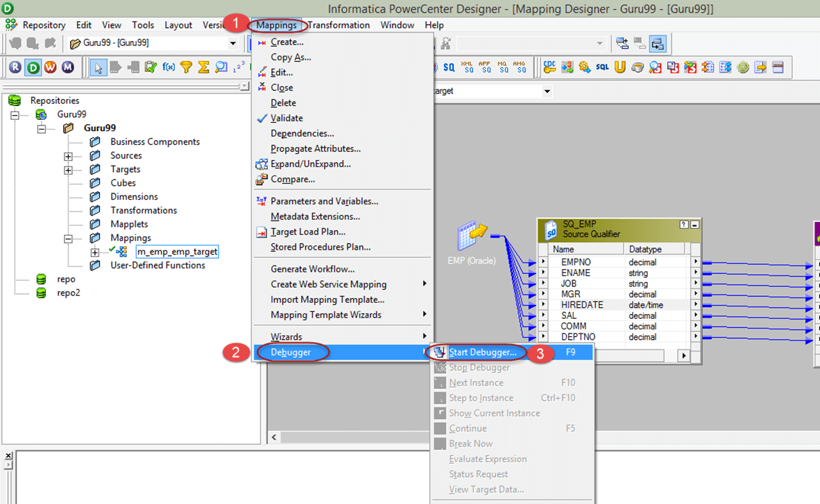Viewport: 820px width, 504px height.
Task: Choose the Aggregator sigma icon
Action: (x=203, y=67)
